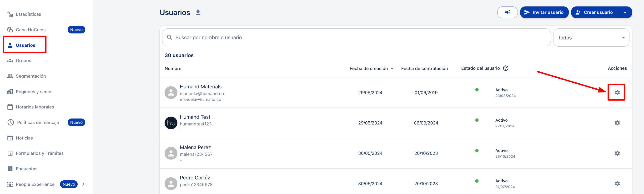Screen dimensions: 644x194
Task: Open Segmentación sidebar item
Action: coord(30,76)
